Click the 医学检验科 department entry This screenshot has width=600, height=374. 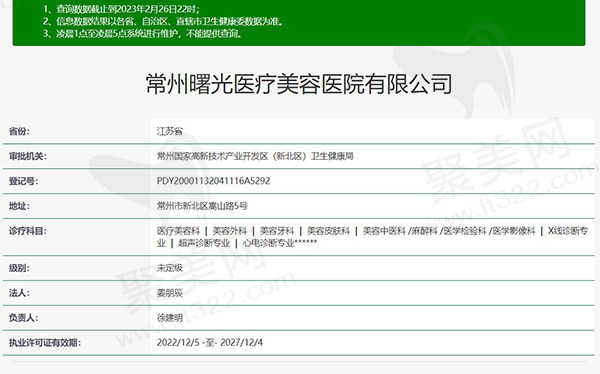click(x=465, y=231)
